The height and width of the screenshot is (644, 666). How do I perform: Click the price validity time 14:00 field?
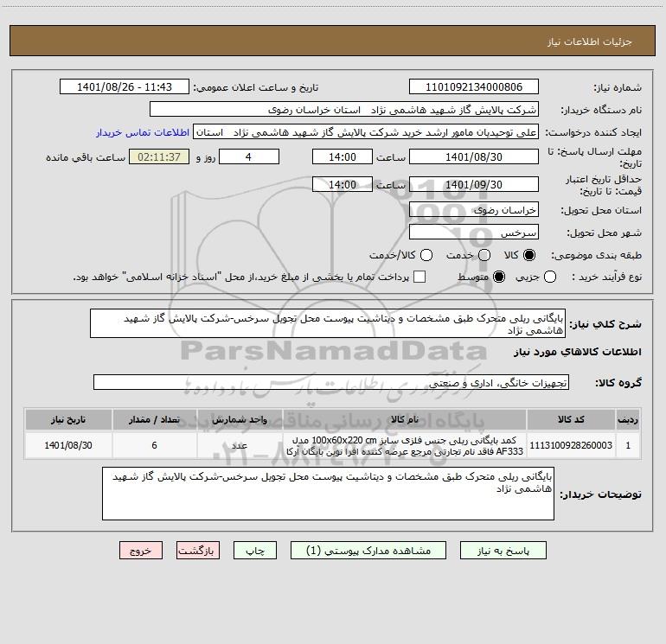(x=343, y=184)
